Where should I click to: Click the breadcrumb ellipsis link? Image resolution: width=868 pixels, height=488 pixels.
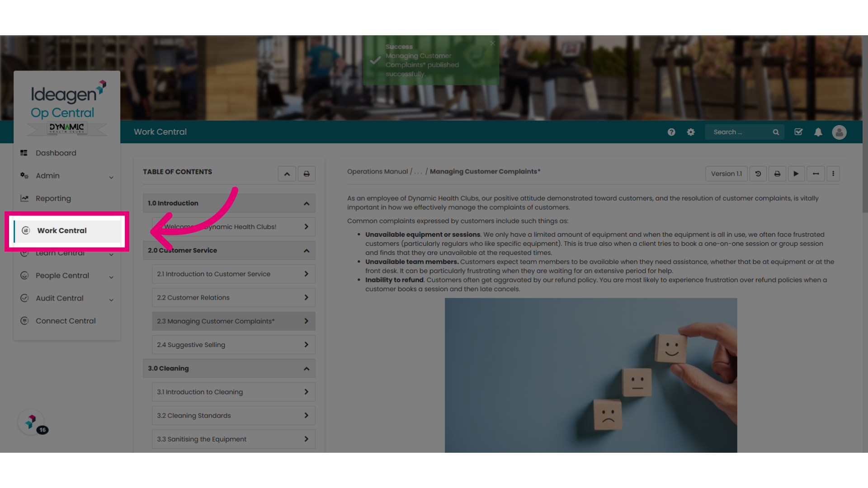[x=418, y=172]
